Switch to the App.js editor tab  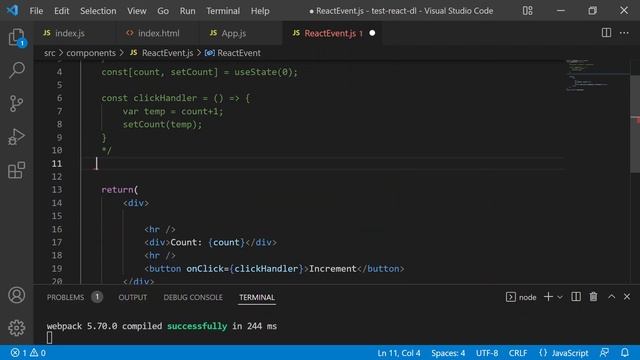click(241, 33)
